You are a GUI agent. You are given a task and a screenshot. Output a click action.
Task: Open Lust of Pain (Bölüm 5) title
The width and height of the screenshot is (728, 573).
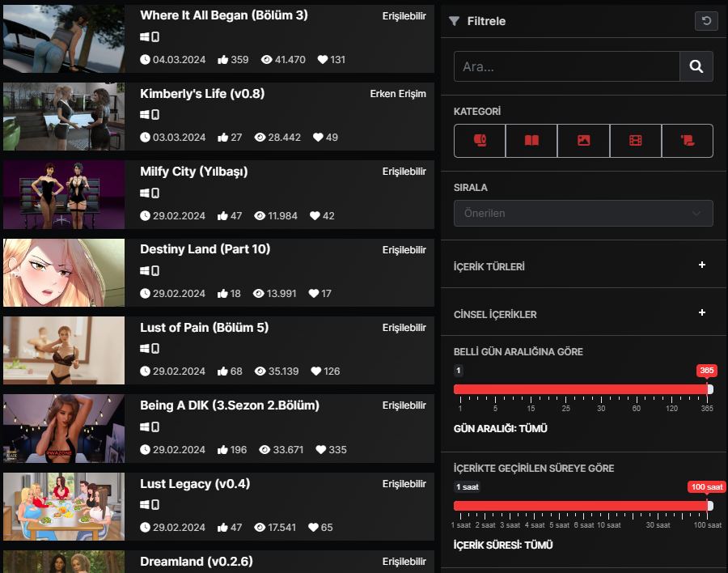click(205, 328)
